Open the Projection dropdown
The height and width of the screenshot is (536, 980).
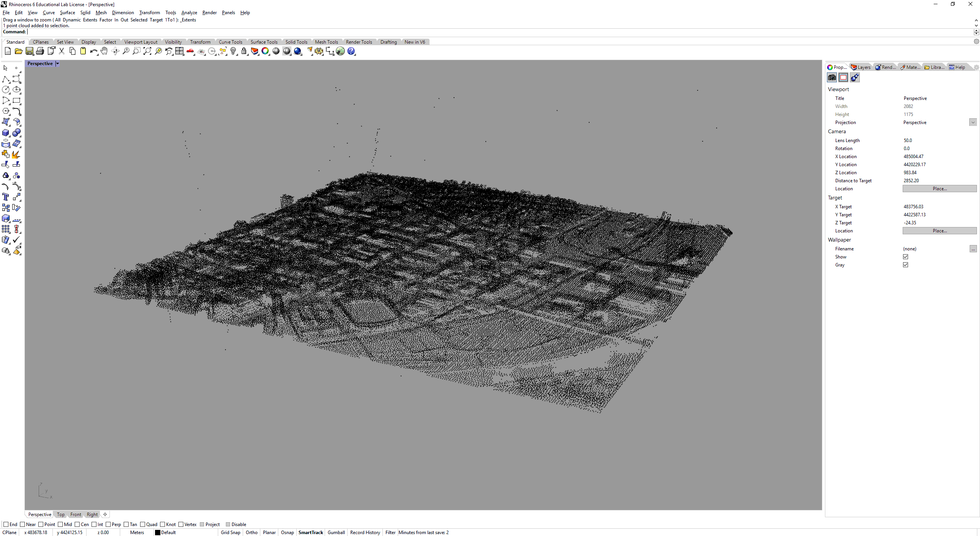tap(973, 123)
